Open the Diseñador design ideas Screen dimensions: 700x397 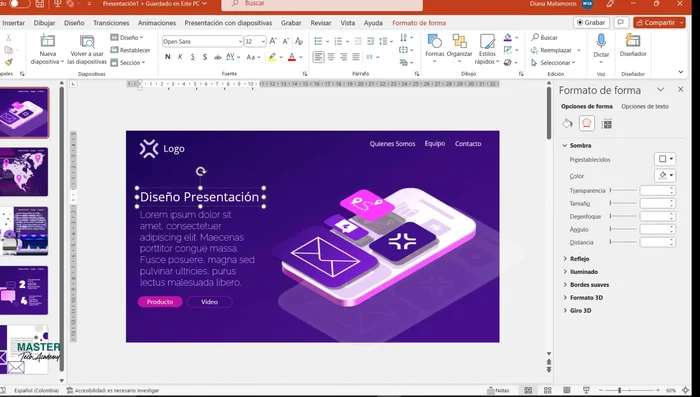pos(633,46)
